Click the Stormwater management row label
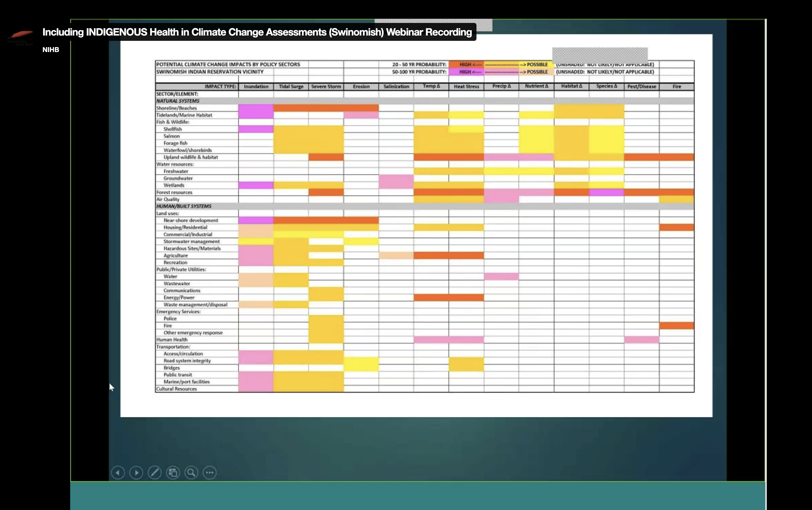This screenshot has width=812, height=510. [x=192, y=241]
